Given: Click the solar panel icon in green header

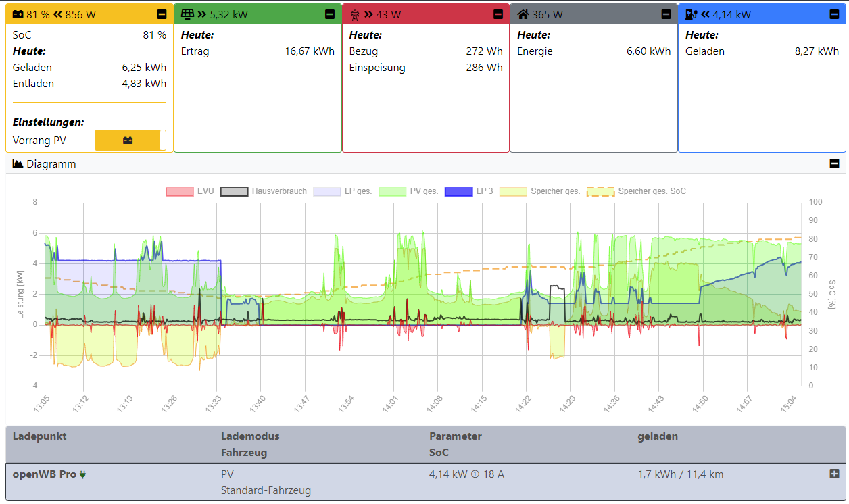Looking at the screenshot, I should tap(187, 14).
